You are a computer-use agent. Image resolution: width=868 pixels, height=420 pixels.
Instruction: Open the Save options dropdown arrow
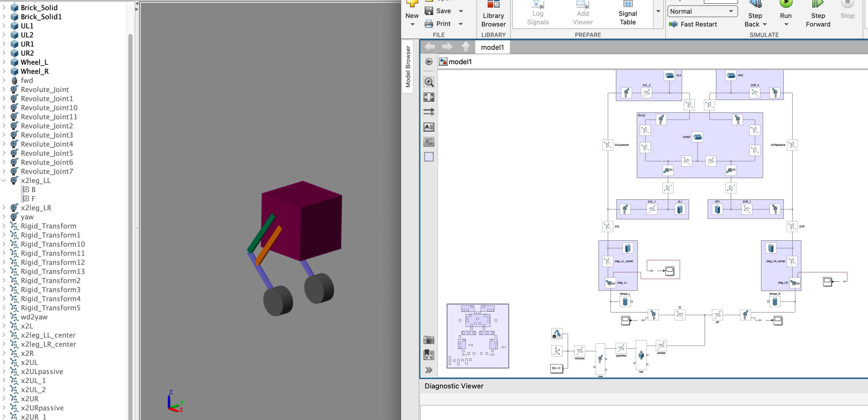[461, 11]
